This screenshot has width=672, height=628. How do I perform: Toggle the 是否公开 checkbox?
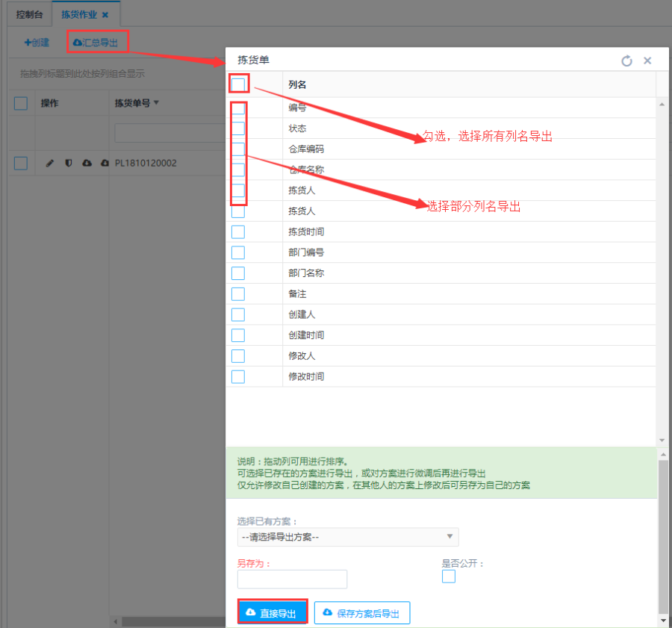pyautogui.click(x=449, y=576)
